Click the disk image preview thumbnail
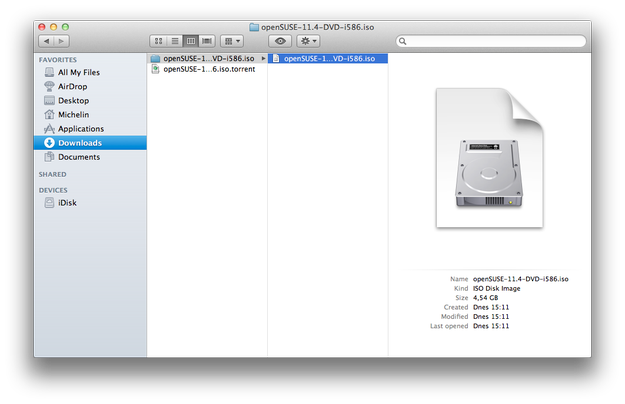The width and height of the screenshot is (625, 404). 489,158
